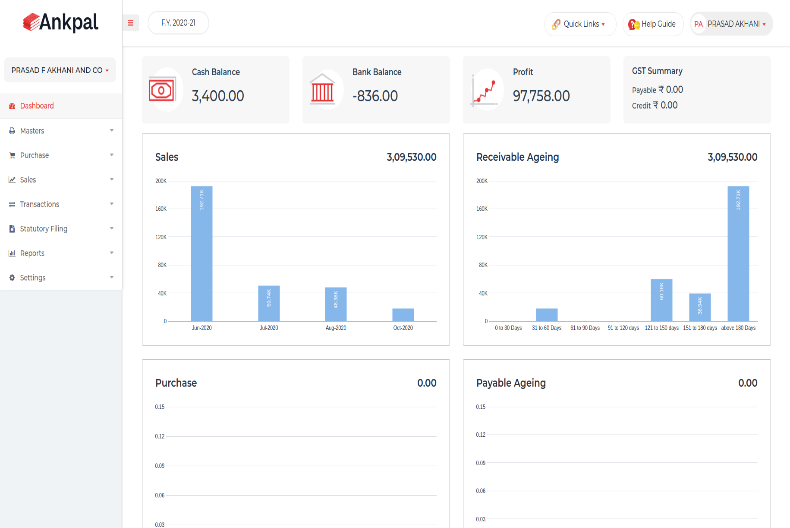Open the Transactions sidebar menu
This screenshot has width=790, height=528.
[39, 204]
